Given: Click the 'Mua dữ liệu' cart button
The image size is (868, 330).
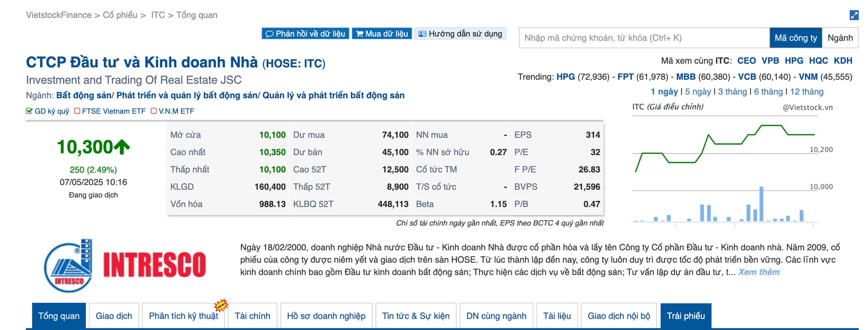Looking at the screenshot, I should click(x=382, y=34).
